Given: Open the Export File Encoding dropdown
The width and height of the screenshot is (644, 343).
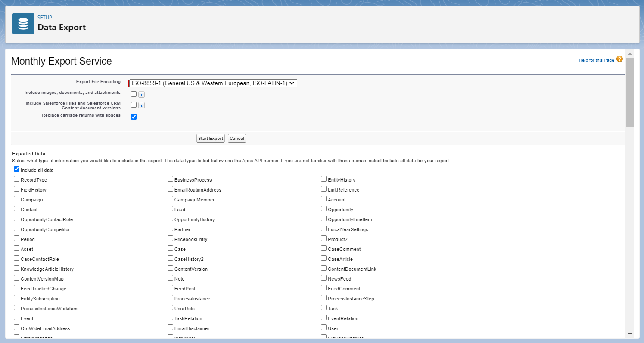Looking at the screenshot, I should click(x=213, y=83).
